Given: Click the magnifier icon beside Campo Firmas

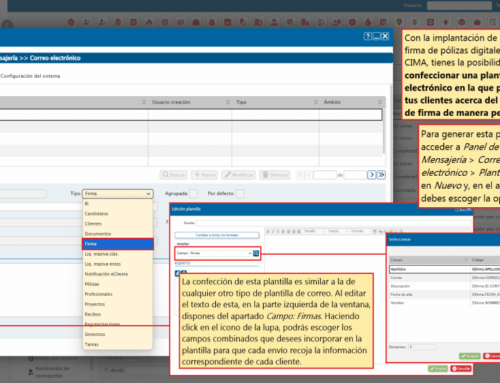Looking at the screenshot, I should 256,253.
